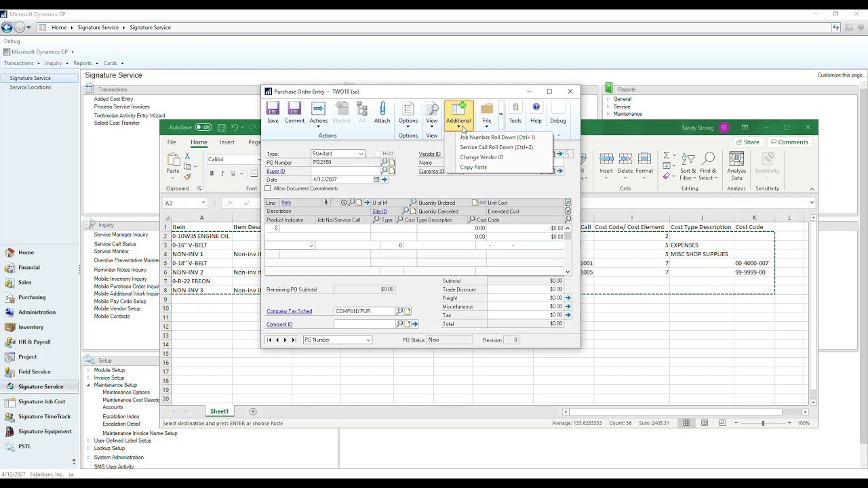Open the Actions button in Purchase Order Entry
The height and width of the screenshot is (488, 868).
coord(318,114)
